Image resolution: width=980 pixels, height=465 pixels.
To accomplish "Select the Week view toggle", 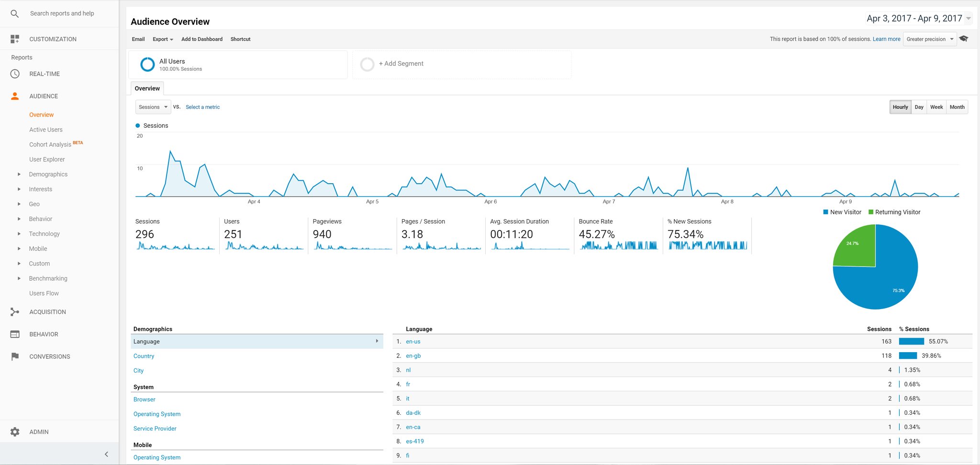I will 936,107.
